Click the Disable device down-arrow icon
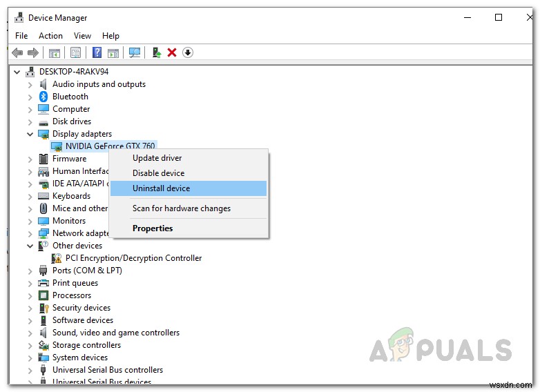The height and width of the screenshot is (392, 540). [188, 52]
